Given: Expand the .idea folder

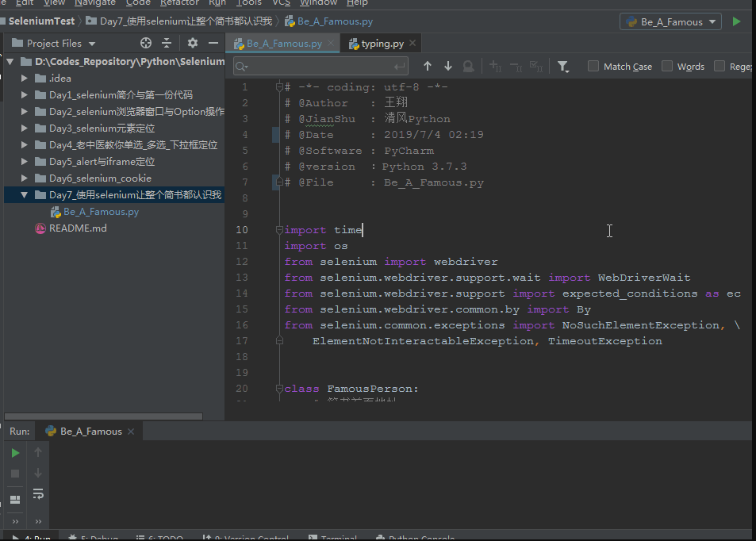Looking at the screenshot, I should point(23,79).
